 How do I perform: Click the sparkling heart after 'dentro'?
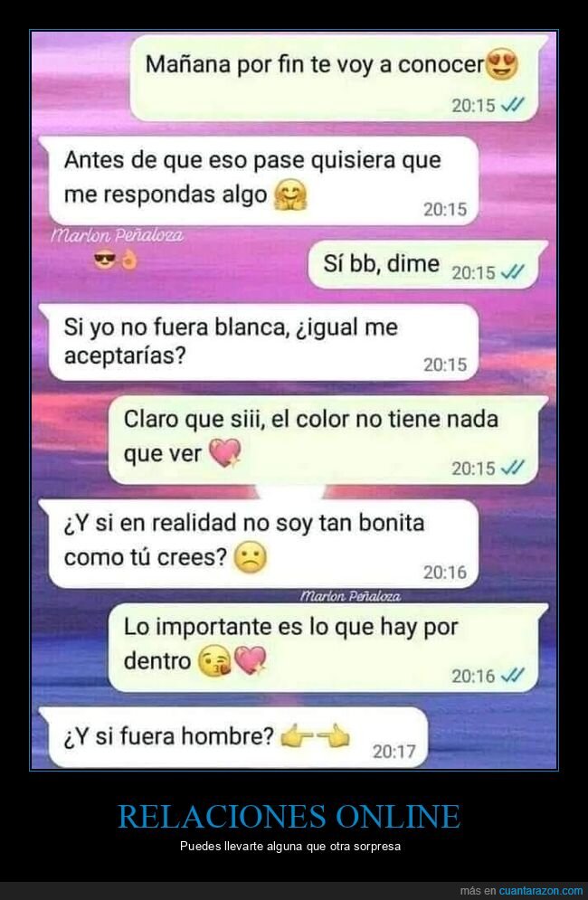click(251, 660)
